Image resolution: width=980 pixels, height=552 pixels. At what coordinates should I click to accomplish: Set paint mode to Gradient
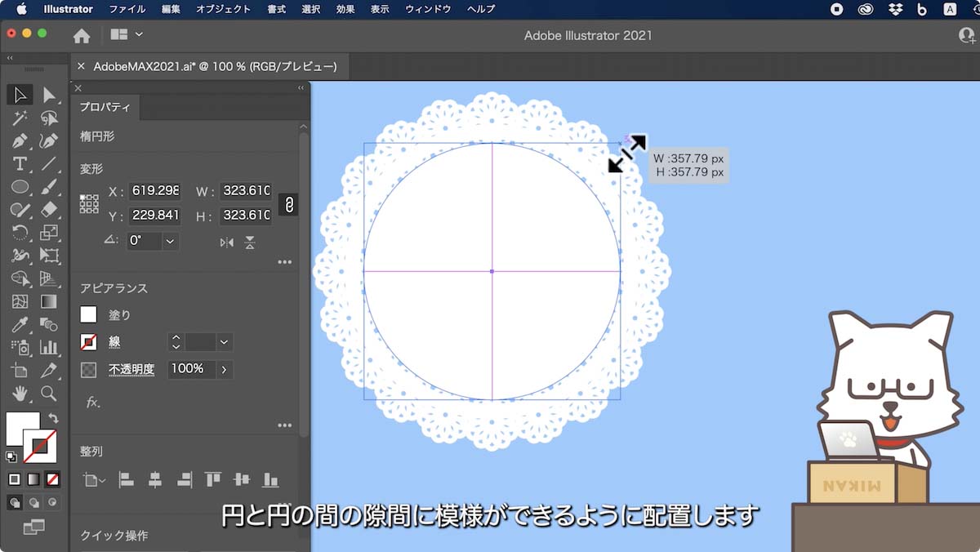pos(33,479)
